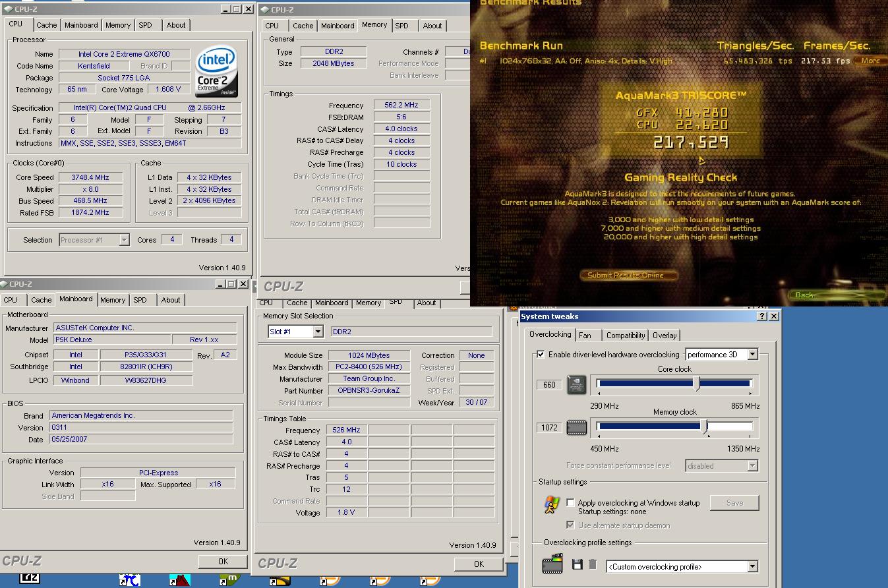Viewport: 888px width, 588px height.
Task: Click the 660 core clock value field
Action: 549,385
